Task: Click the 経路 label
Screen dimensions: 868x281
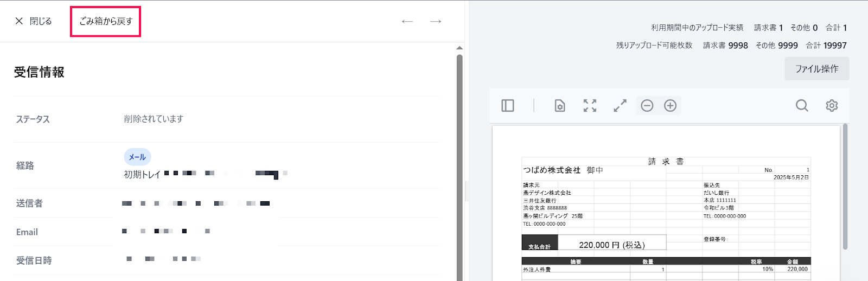Action: pos(25,165)
